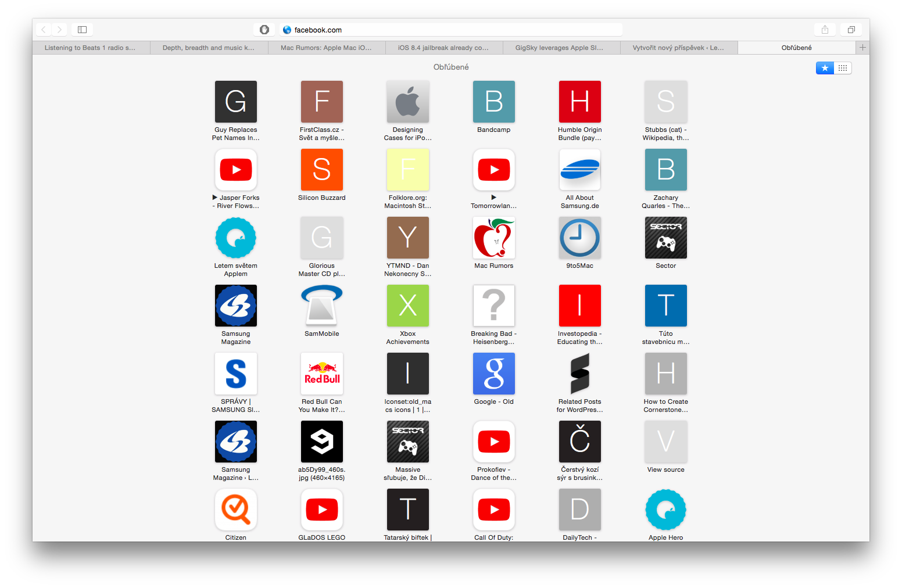Click the facebook.com address field
The width and height of the screenshot is (902, 588).
(x=450, y=30)
